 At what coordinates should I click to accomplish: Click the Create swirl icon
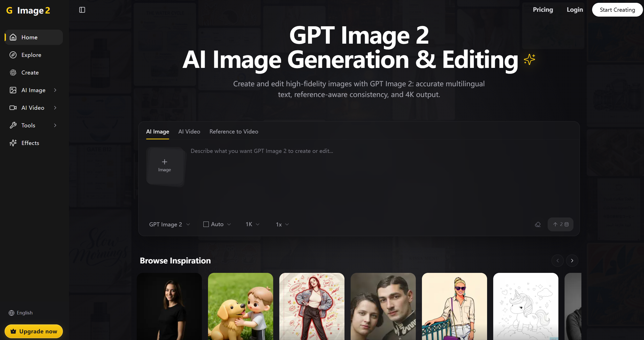(13, 72)
